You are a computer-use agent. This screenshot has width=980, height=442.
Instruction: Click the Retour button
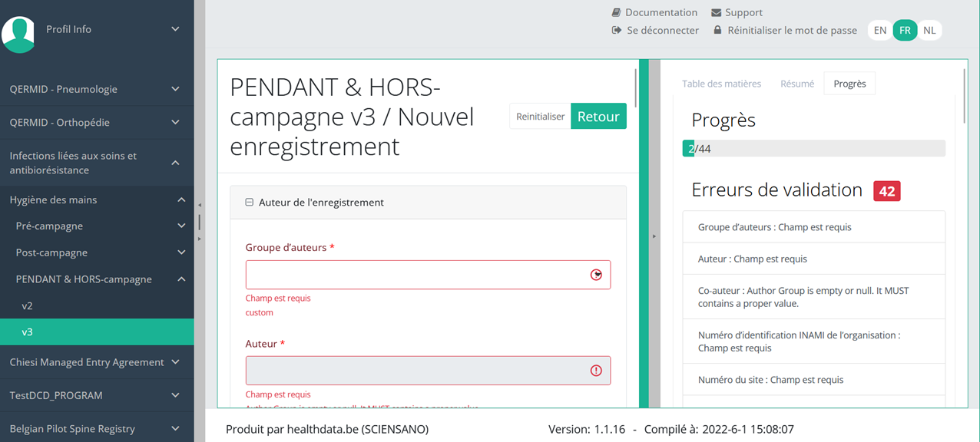pyautogui.click(x=598, y=117)
